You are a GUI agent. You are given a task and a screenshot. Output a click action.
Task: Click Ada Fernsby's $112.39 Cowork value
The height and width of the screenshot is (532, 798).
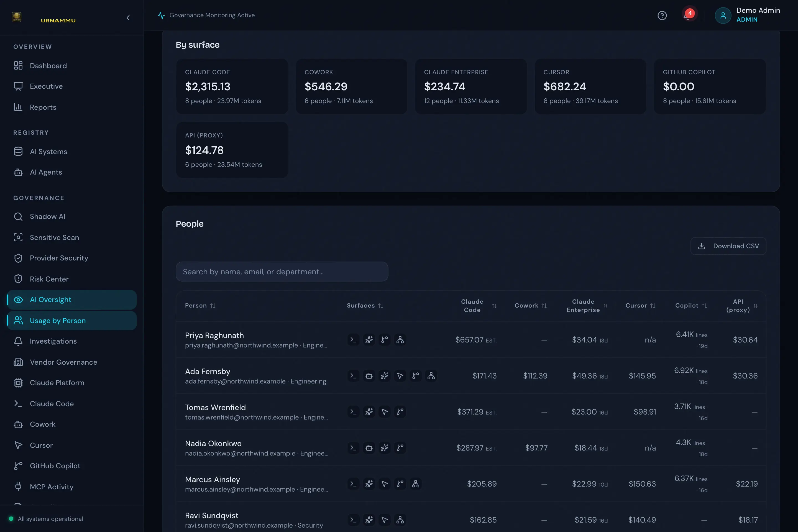click(x=535, y=376)
